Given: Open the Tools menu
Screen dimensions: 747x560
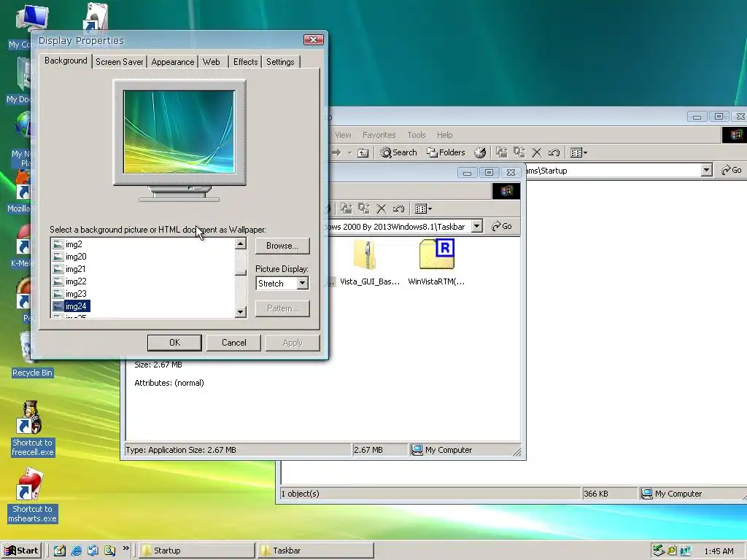Looking at the screenshot, I should coord(417,135).
